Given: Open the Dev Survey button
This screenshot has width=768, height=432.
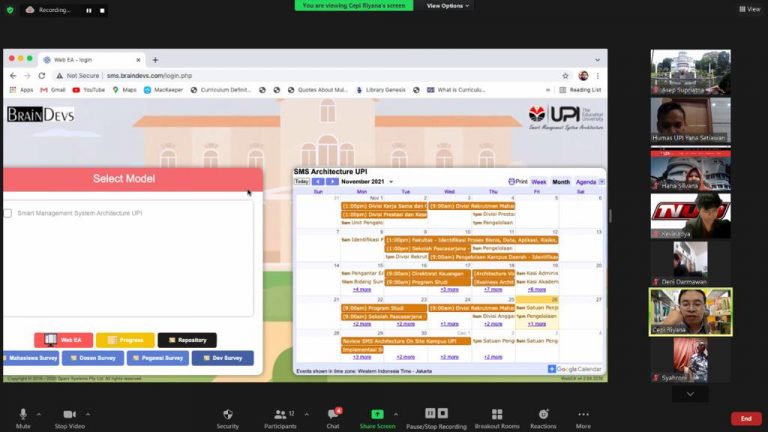Looking at the screenshot, I should (x=223, y=358).
